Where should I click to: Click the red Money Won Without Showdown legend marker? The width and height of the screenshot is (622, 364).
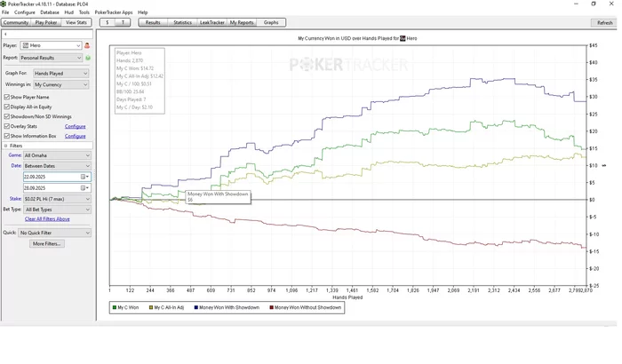[x=271, y=308]
